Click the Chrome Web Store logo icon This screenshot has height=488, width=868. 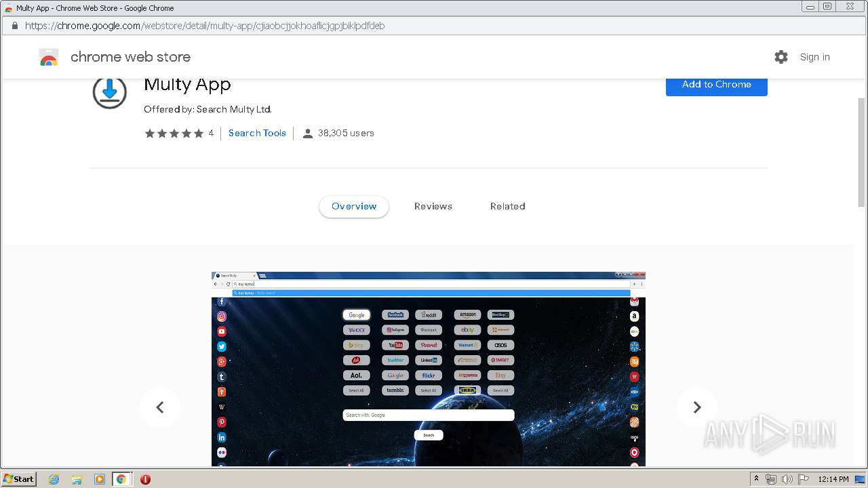click(49, 57)
